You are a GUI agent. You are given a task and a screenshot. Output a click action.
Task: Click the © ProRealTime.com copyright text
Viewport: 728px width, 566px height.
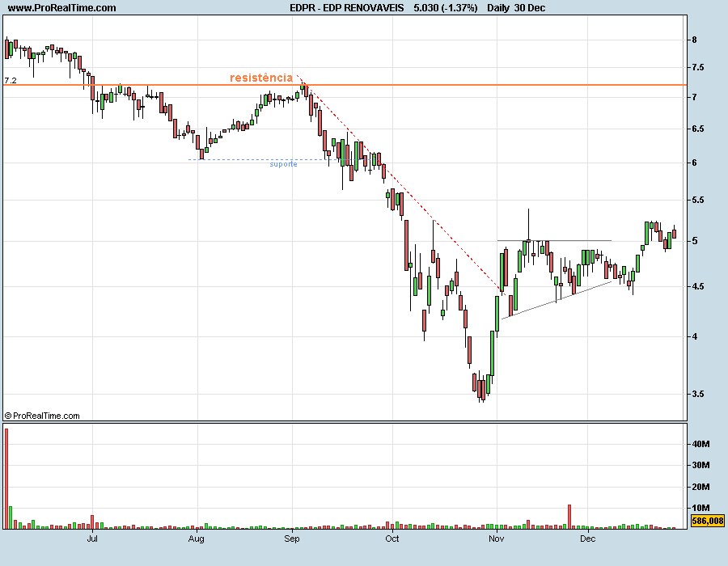[x=42, y=416]
